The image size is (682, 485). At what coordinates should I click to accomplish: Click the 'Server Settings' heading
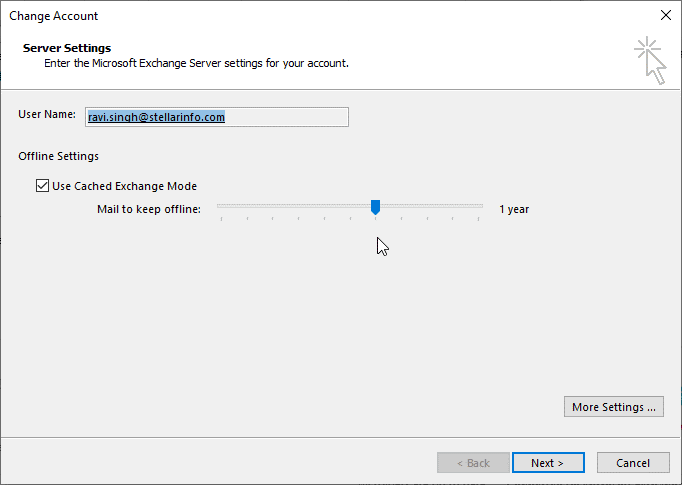tap(67, 48)
